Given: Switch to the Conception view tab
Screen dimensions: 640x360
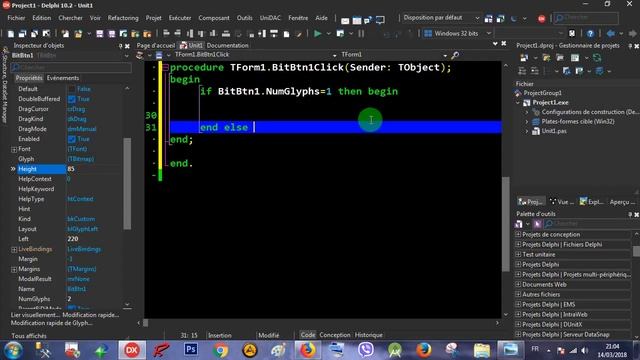Looking at the screenshot, I should (335, 335).
